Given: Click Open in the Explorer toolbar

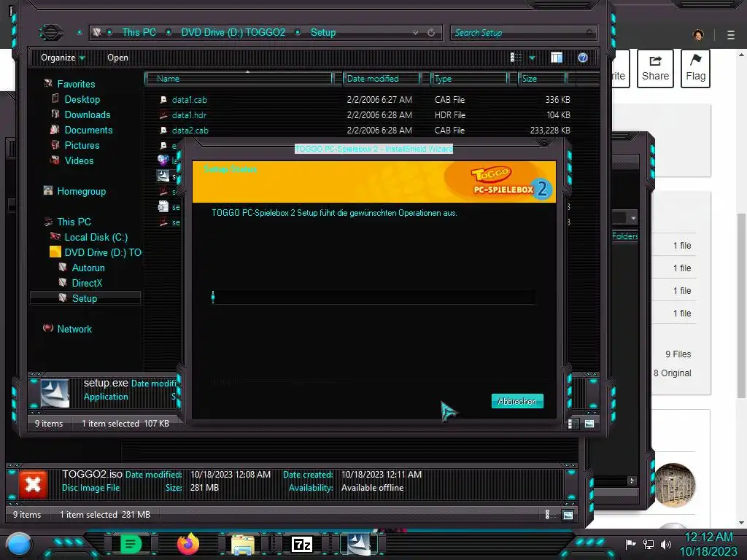Looking at the screenshot, I should [117, 58].
